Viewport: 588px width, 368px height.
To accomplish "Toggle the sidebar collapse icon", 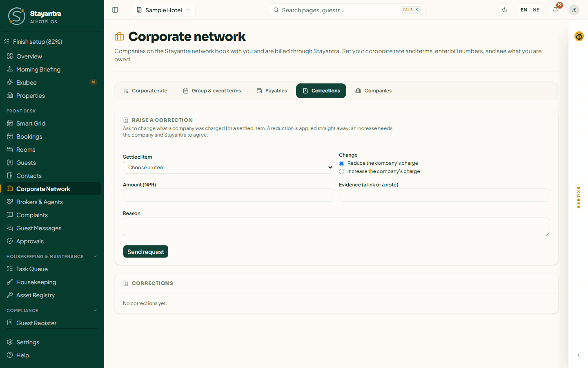I will click(115, 10).
